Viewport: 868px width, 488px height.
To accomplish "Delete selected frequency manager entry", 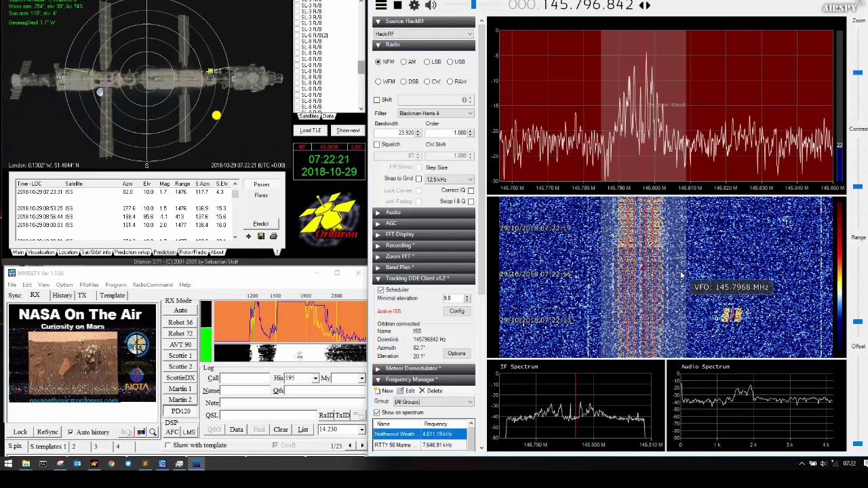I will tap(431, 391).
